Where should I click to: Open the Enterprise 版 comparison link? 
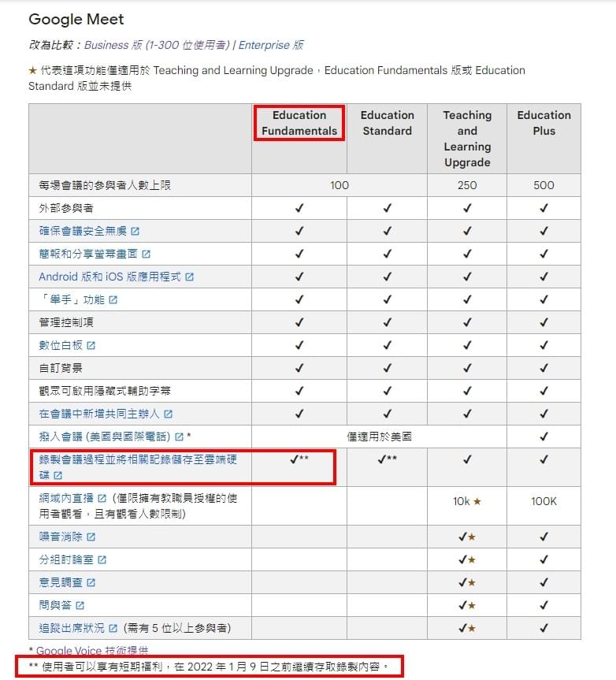pyautogui.click(x=271, y=45)
